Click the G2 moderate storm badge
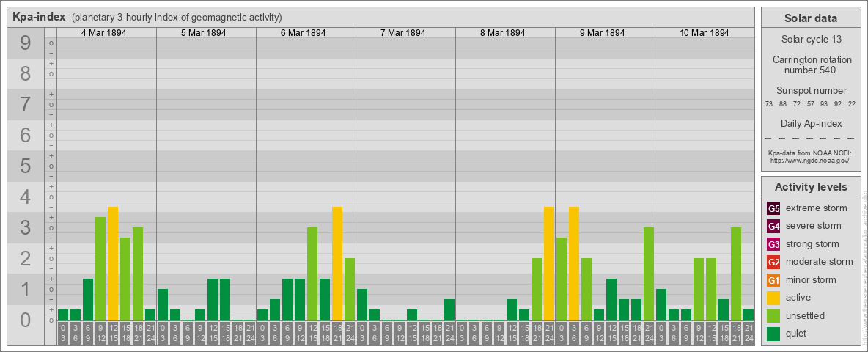The width and height of the screenshot is (868, 352). [x=773, y=262]
